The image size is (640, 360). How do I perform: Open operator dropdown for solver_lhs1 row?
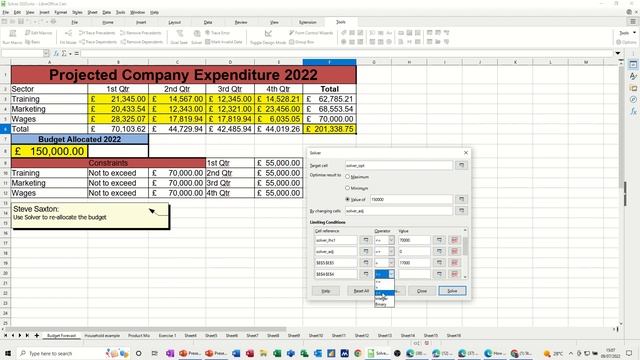pos(391,240)
